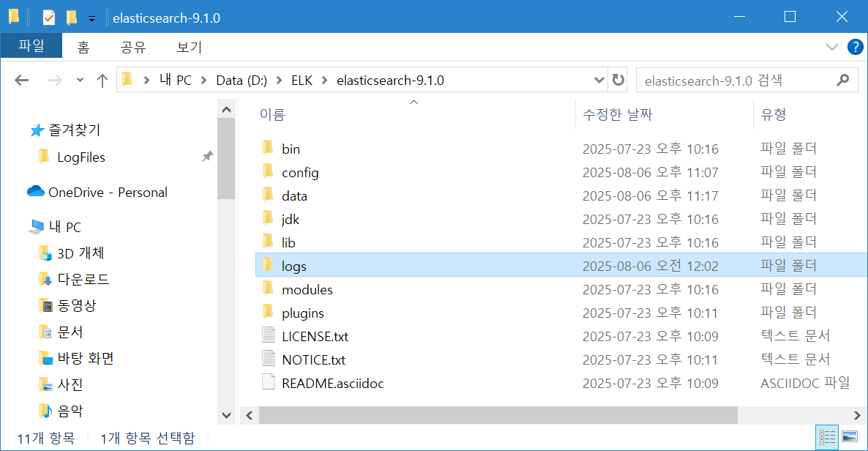Select 내 PC in the navigation tree

(64, 227)
